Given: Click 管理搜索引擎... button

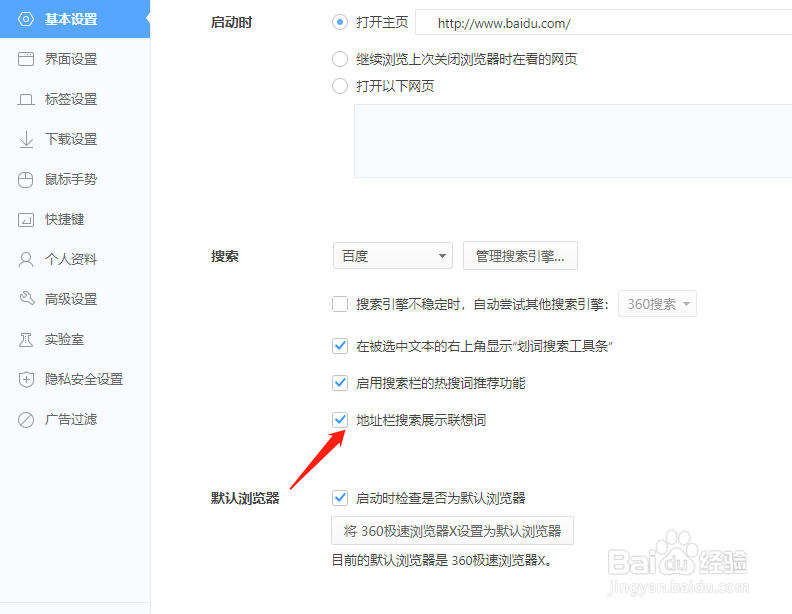Looking at the screenshot, I should click(x=520, y=256).
